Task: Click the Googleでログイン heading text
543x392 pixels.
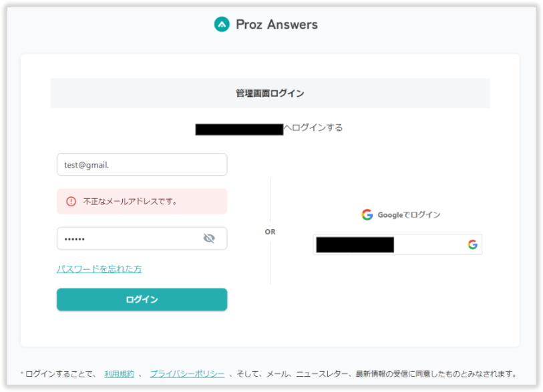Action: point(409,215)
